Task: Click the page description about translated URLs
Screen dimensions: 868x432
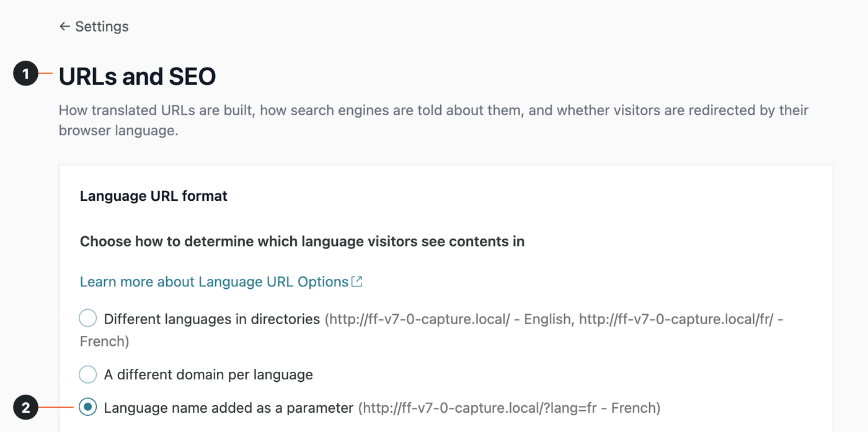Action: (x=433, y=121)
